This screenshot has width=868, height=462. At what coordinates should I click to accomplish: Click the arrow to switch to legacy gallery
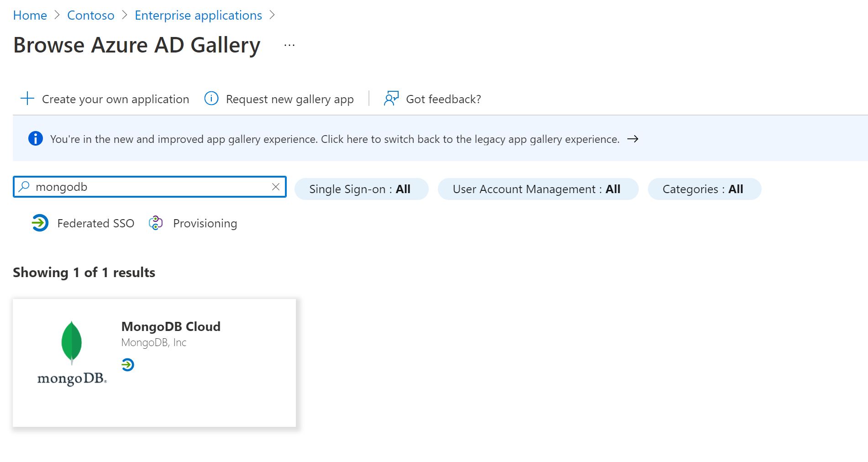click(633, 139)
